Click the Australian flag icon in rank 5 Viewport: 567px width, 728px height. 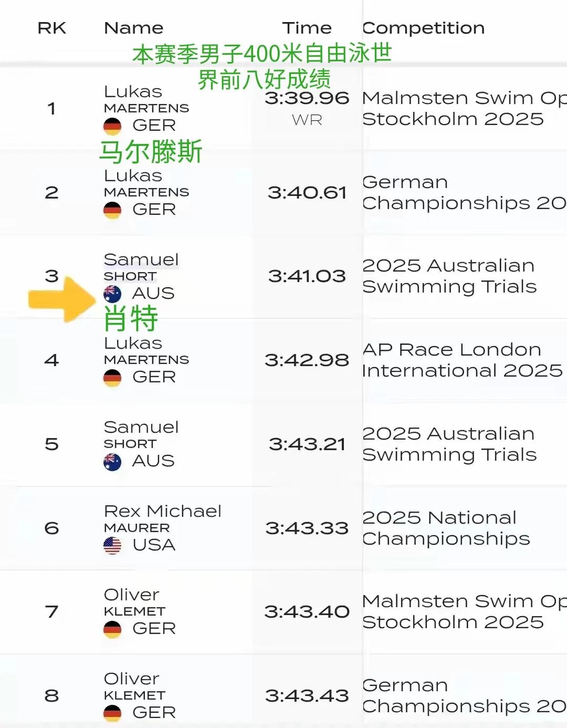pos(112,462)
